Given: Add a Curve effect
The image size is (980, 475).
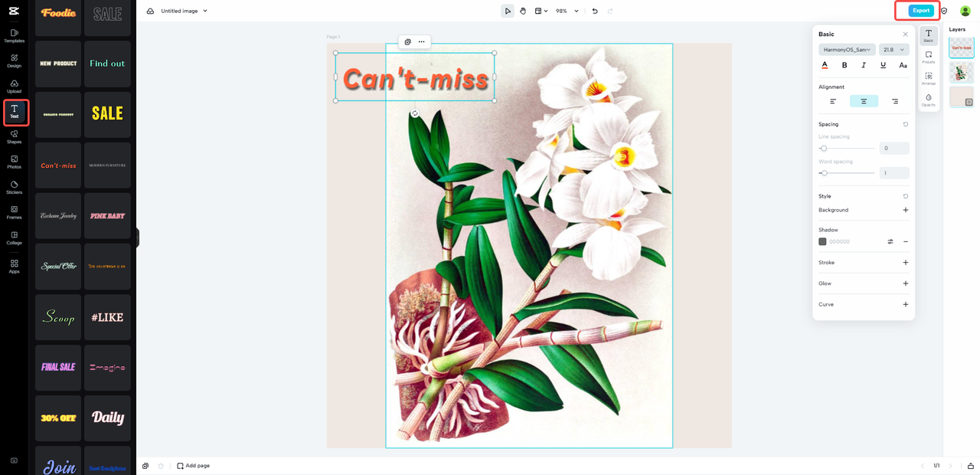Looking at the screenshot, I should click(906, 304).
